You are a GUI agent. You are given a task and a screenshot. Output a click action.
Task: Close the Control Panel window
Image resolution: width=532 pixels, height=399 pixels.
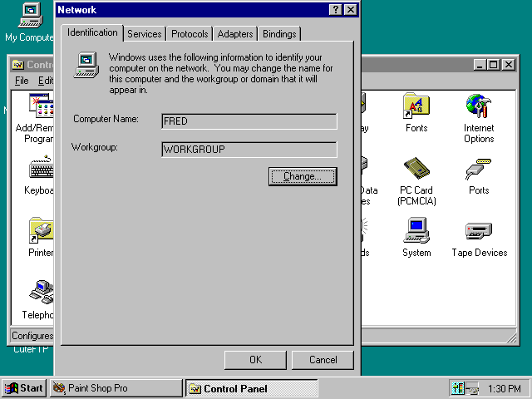[509, 65]
